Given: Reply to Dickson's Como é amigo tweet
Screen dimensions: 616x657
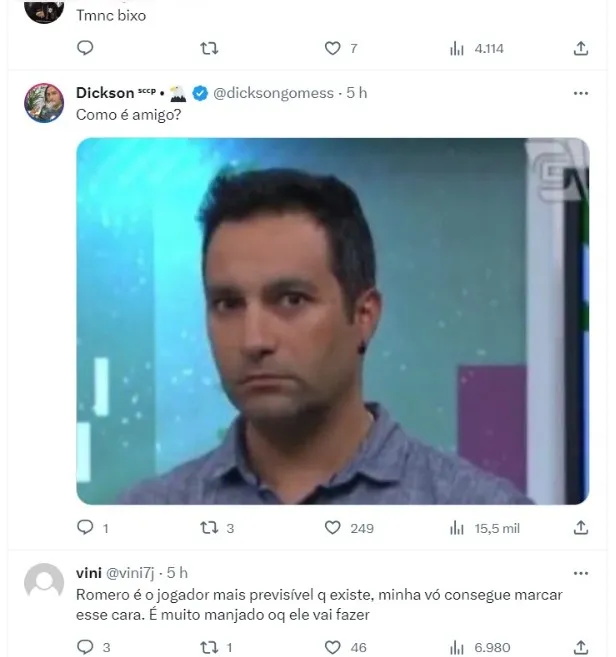Looking at the screenshot, I should [x=93, y=528].
